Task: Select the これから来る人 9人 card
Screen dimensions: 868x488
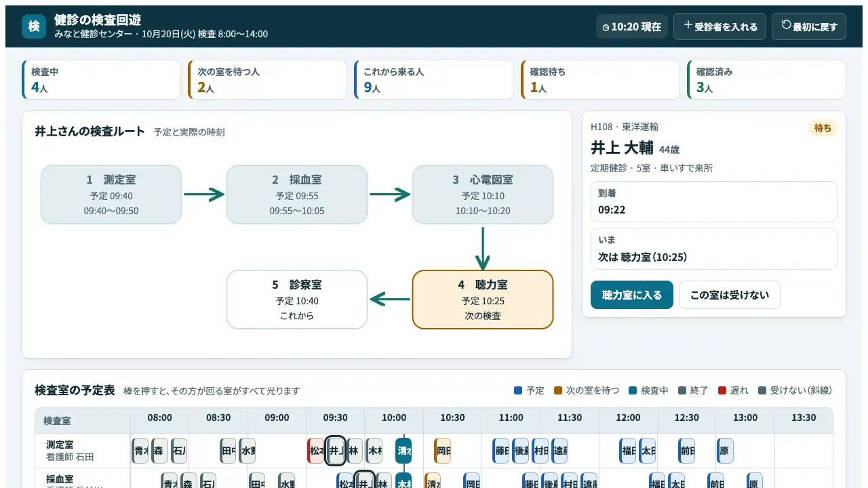Action: (x=434, y=80)
